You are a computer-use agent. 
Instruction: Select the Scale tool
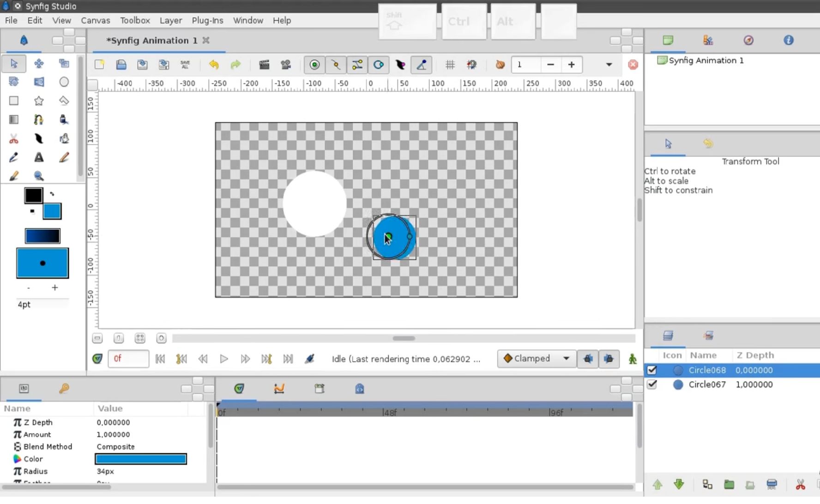pyautogui.click(x=64, y=63)
